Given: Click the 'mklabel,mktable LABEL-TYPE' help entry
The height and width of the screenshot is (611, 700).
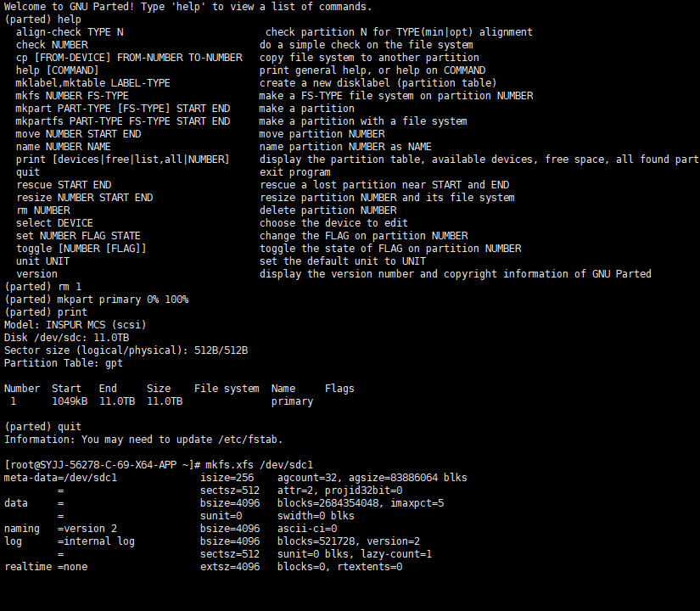Looking at the screenshot, I should (x=92, y=83).
